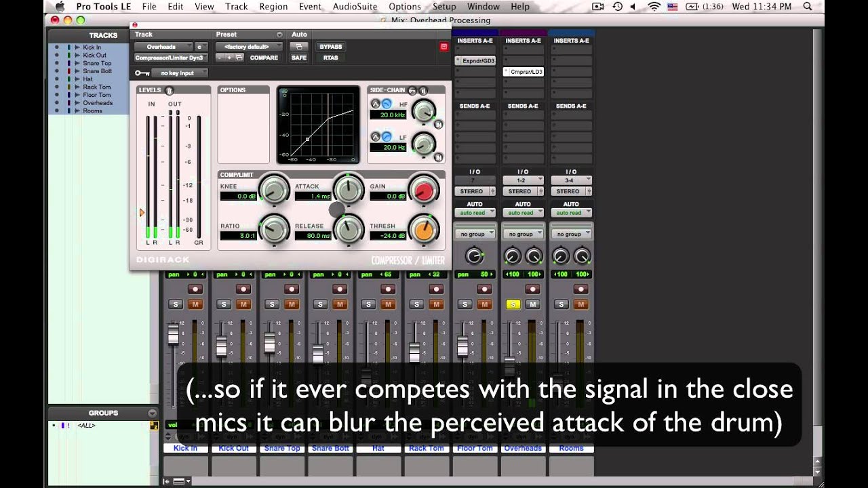Record-enable the Kick In track
The width and height of the screenshot is (868, 488).
pyautogui.click(x=195, y=289)
